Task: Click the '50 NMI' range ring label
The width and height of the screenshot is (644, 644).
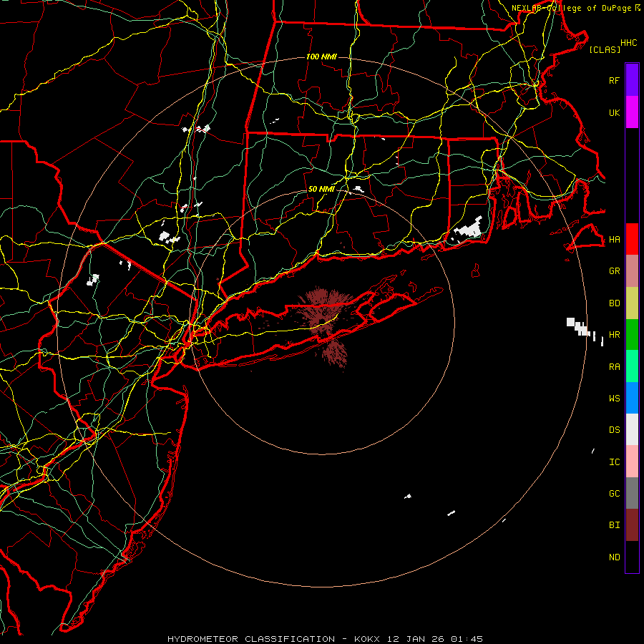Action: click(x=321, y=190)
